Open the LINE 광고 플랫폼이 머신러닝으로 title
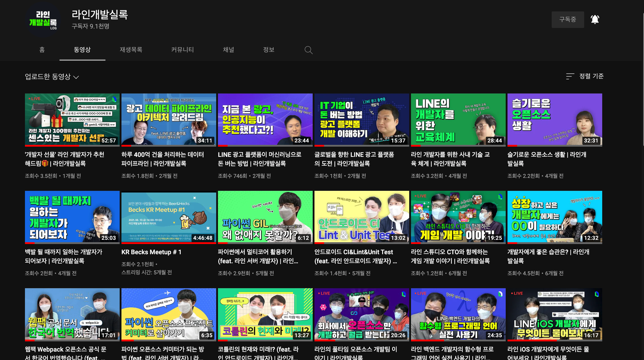Viewport: 644px width, 360px height. (x=260, y=159)
